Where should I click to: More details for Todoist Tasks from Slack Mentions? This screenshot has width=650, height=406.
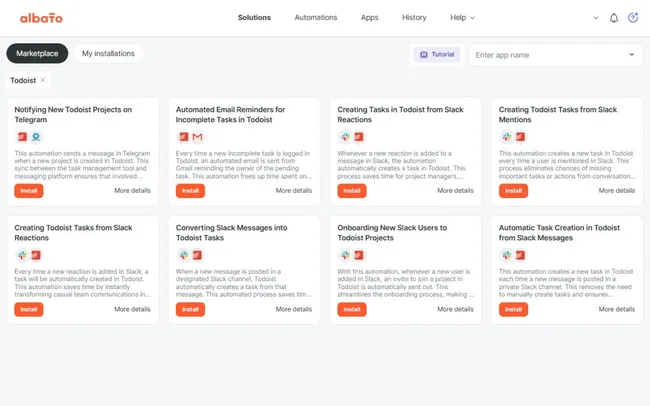coord(617,191)
